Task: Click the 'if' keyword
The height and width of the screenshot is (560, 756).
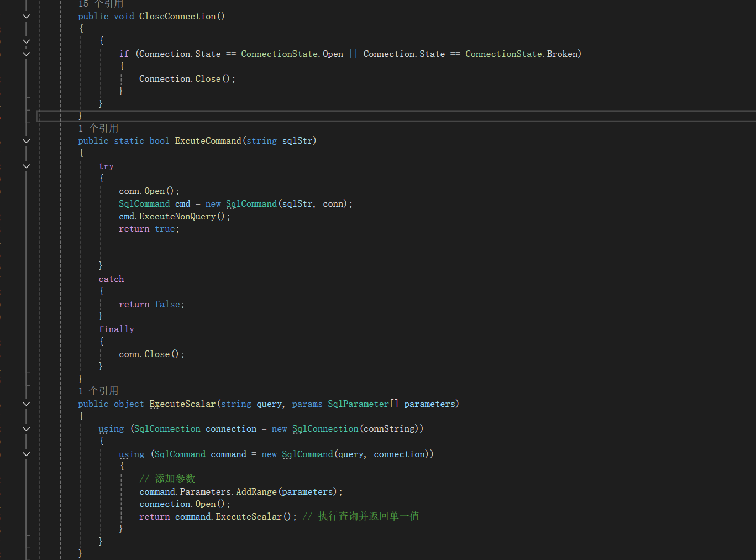Action: coord(124,54)
